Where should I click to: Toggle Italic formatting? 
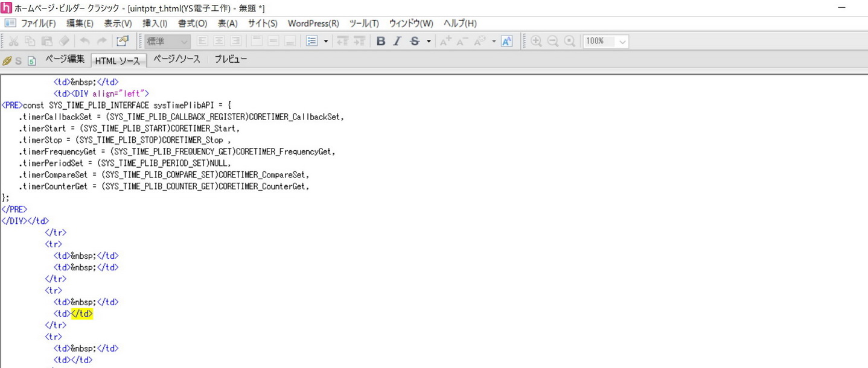(x=397, y=41)
